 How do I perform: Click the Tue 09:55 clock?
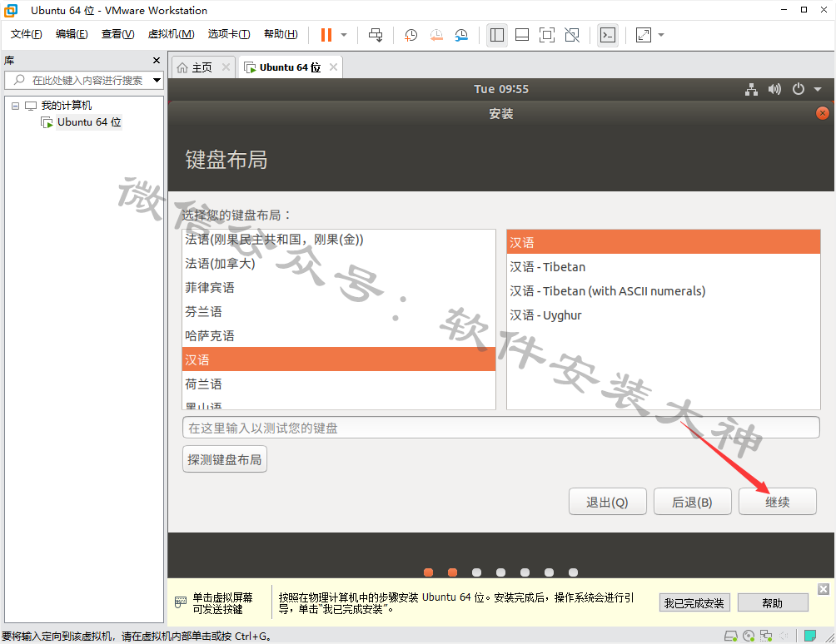point(501,89)
